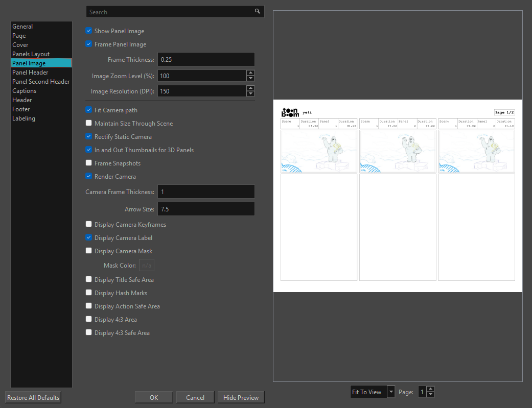
Task: Decrease Image Resolution DPI with down arrow
Action: 250,94
